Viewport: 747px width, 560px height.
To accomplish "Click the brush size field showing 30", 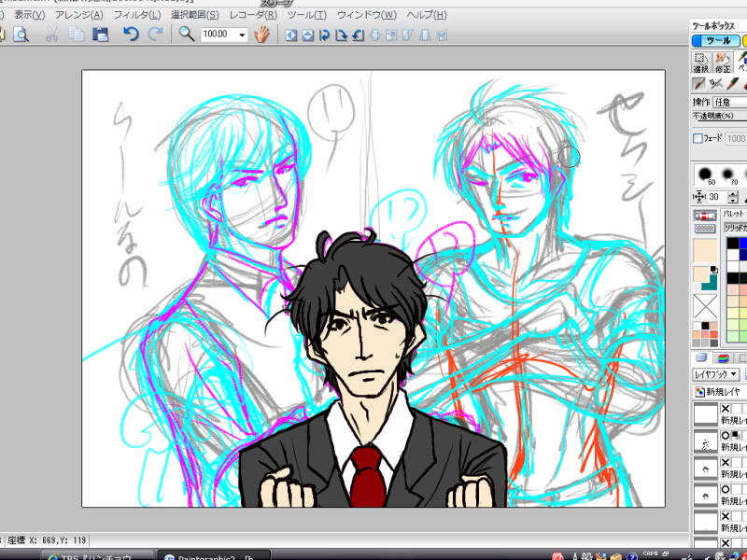I will click(x=717, y=197).
